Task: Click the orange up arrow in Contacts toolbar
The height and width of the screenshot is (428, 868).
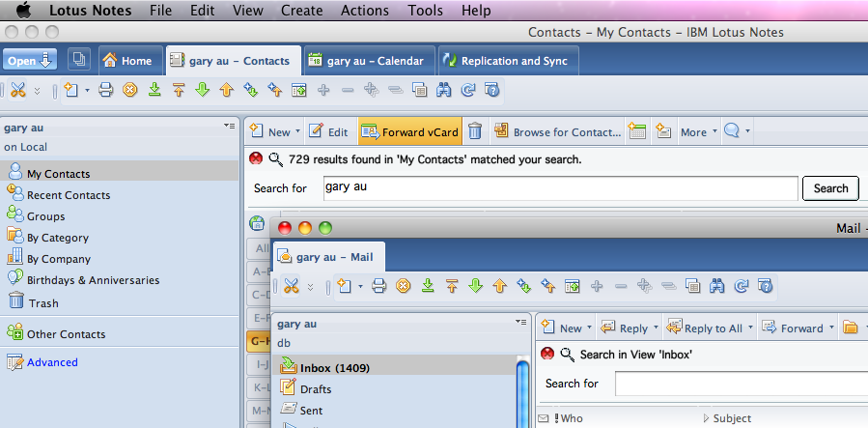Action: click(226, 90)
